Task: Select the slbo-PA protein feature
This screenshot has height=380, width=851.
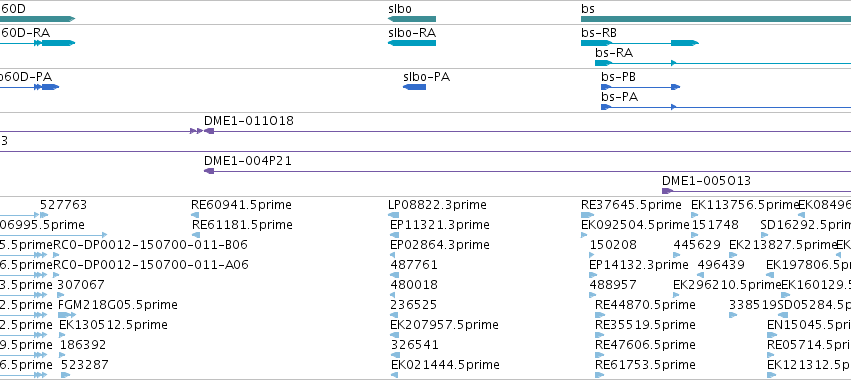Action: pos(415,87)
